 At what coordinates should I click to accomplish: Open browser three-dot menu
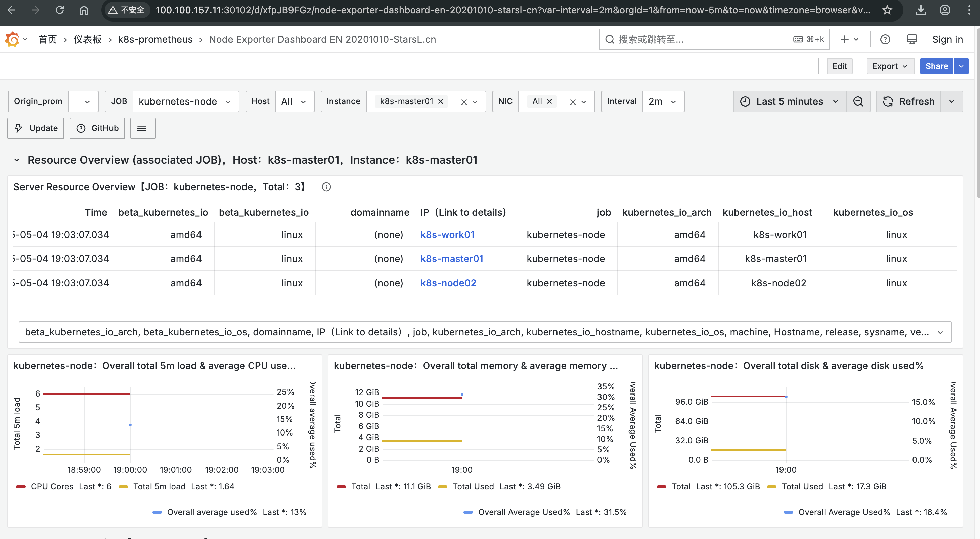click(x=969, y=10)
